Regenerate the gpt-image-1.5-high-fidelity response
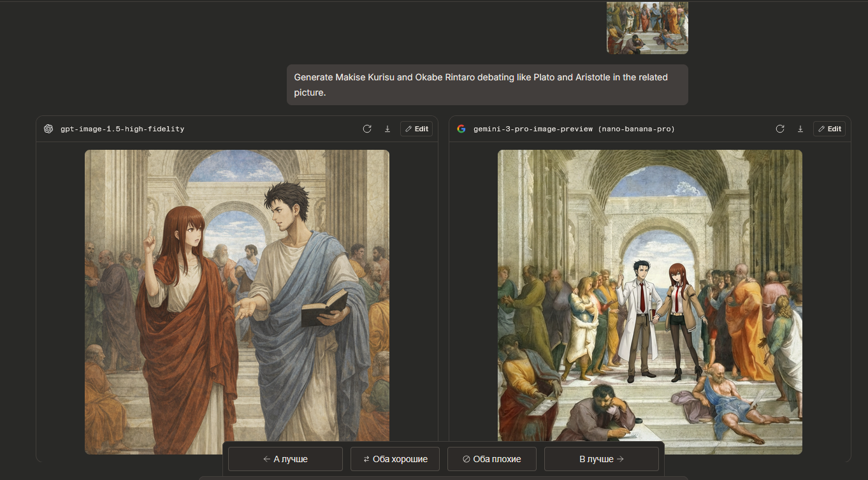 [367, 129]
